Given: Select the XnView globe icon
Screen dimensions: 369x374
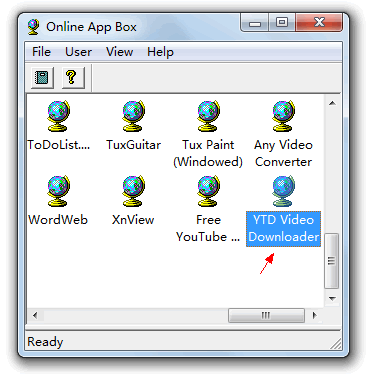Looking at the screenshot, I should [x=133, y=191].
